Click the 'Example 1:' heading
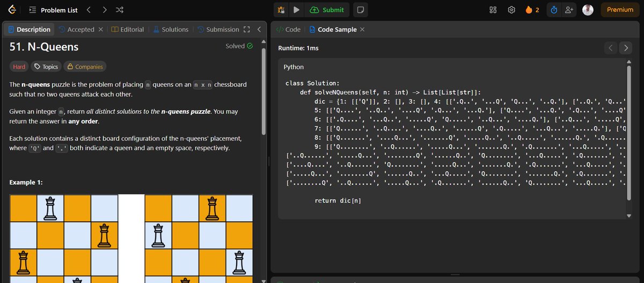 [26, 183]
